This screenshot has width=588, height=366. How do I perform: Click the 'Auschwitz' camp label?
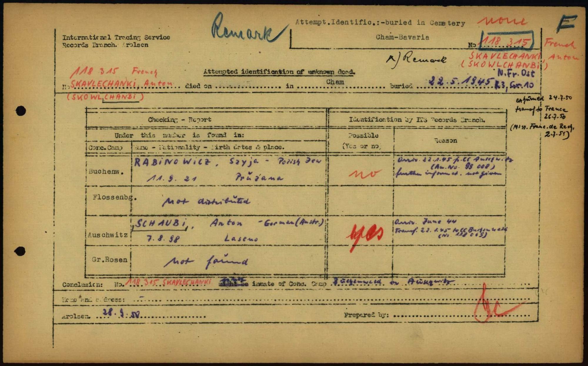pyautogui.click(x=108, y=235)
